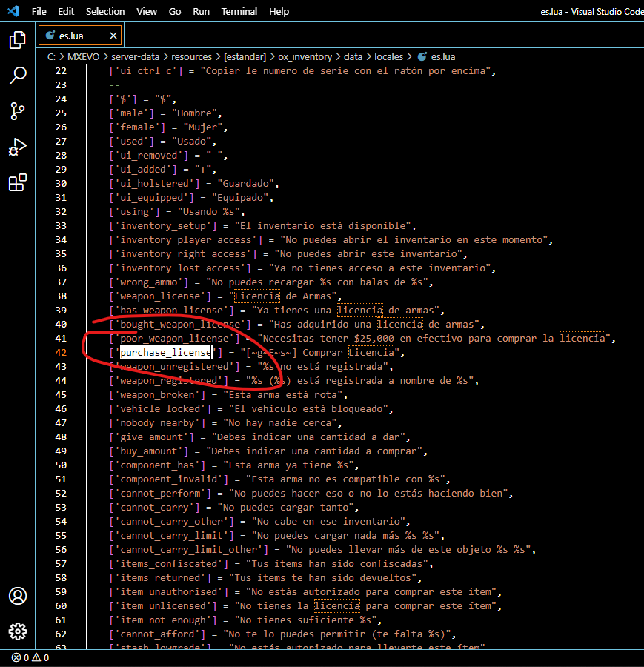
Task: Expand the [estandar] breadcrumb segment
Action: coord(245,56)
